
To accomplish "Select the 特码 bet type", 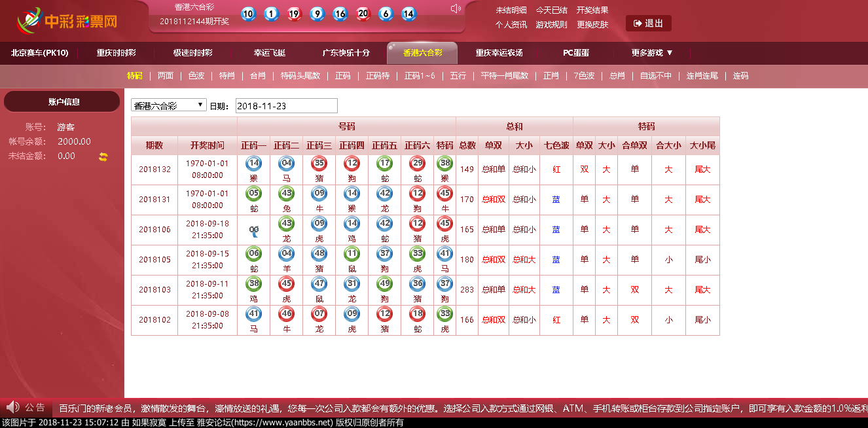I will [135, 76].
